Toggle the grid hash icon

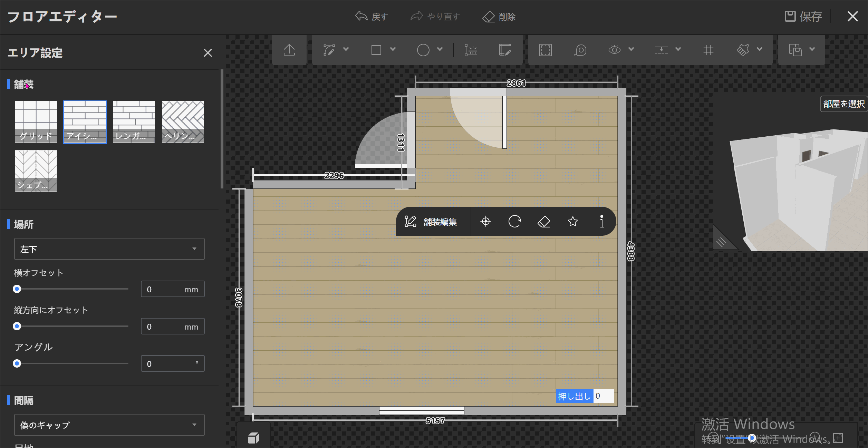tap(708, 50)
